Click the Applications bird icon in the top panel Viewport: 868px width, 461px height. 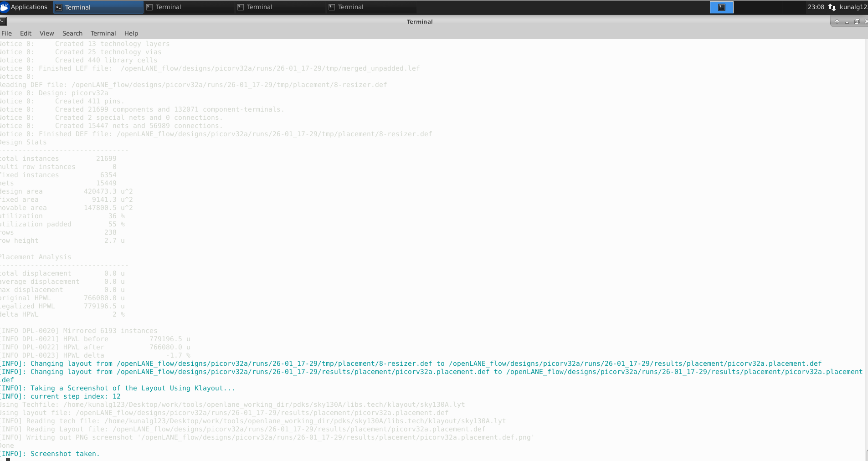point(5,7)
